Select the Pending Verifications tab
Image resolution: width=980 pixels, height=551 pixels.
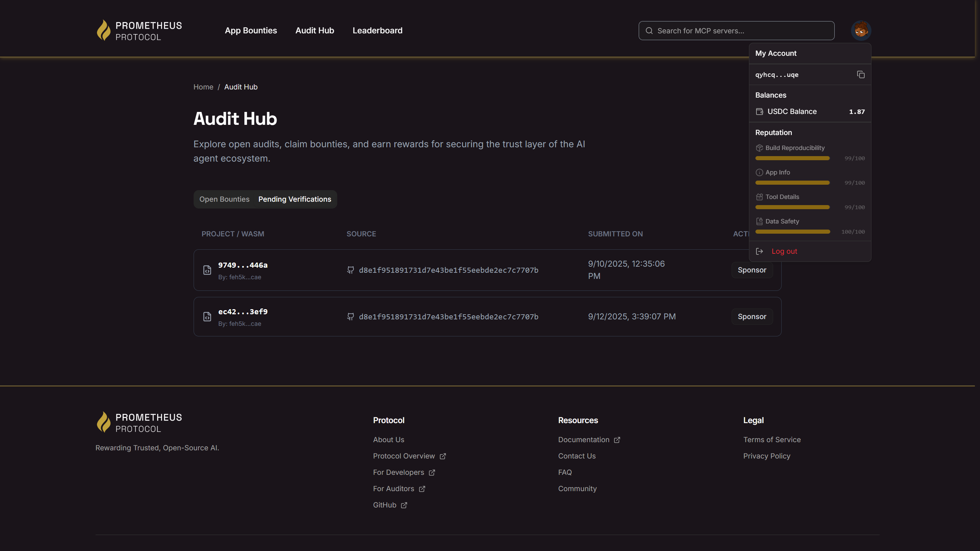click(294, 199)
